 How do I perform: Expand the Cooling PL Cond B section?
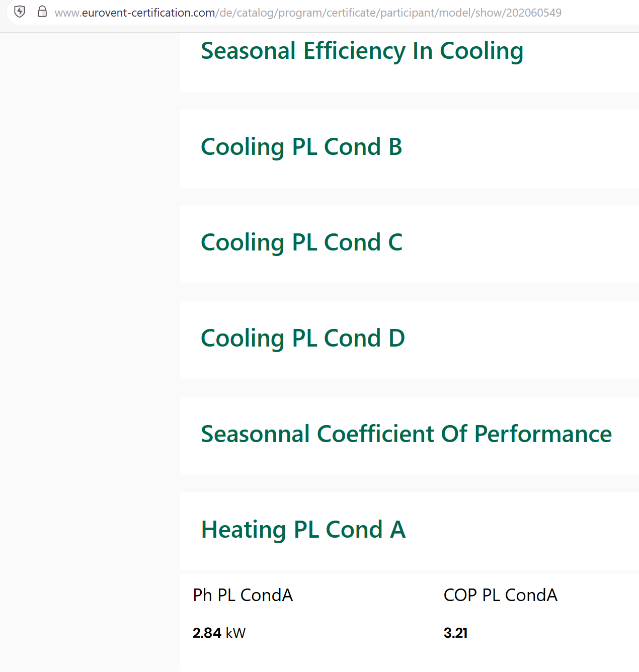coord(301,147)
